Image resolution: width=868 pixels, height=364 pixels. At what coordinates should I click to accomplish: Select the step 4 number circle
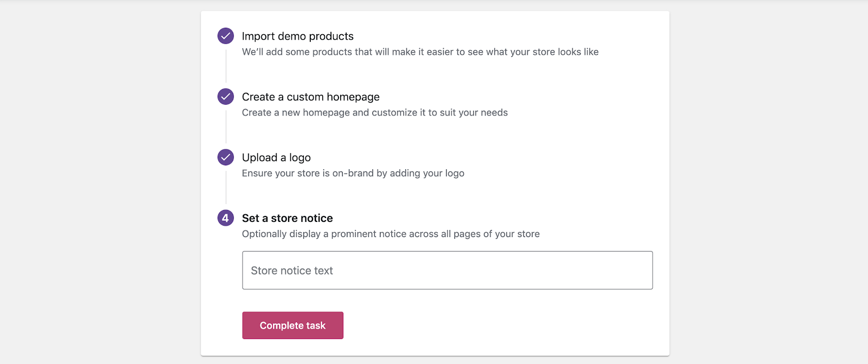[x=226, y=218]
